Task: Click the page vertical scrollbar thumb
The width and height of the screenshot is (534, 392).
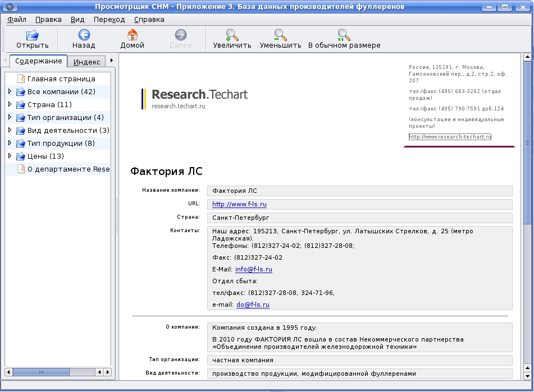Action: pos(527,142)
